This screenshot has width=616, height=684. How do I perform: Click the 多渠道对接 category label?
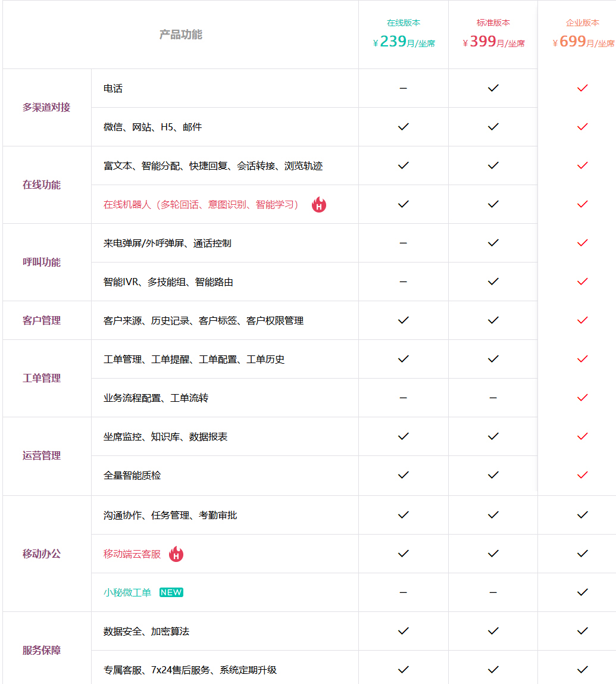[x=46, y=107]
